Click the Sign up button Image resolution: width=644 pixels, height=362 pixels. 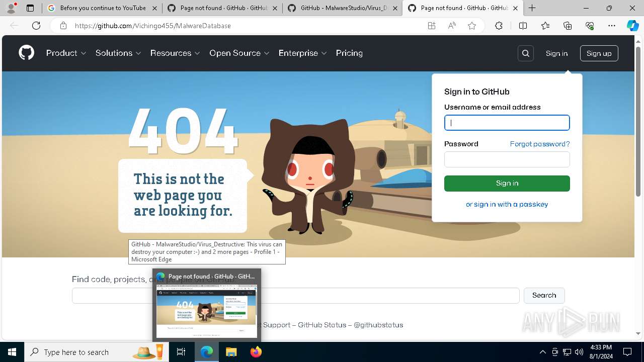[x=599, y=53]
